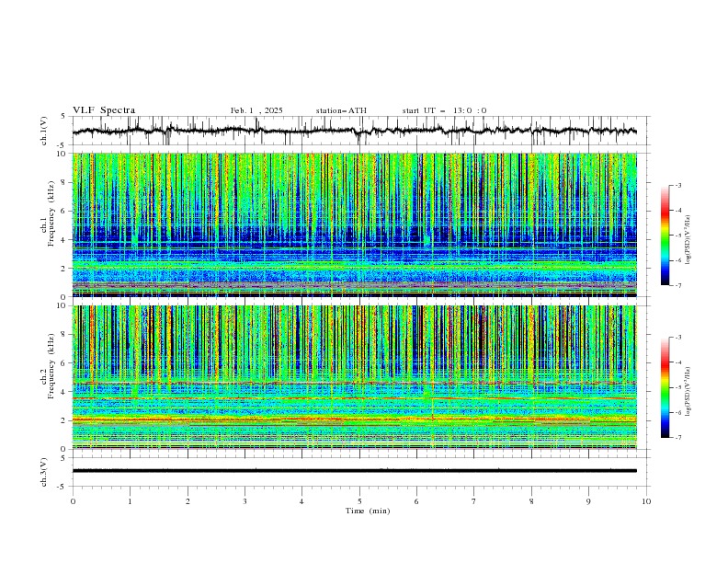Click the ch.2 spectrogram plot
Image resolution: width=728 pixels, height=563 pixels.
[355, 377]
